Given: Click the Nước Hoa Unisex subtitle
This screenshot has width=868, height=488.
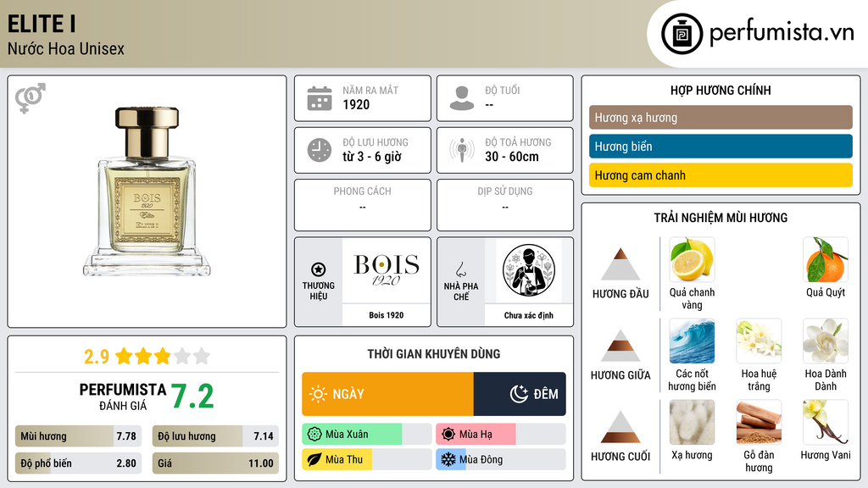Looking at the screenshot, I should (66, 49).
